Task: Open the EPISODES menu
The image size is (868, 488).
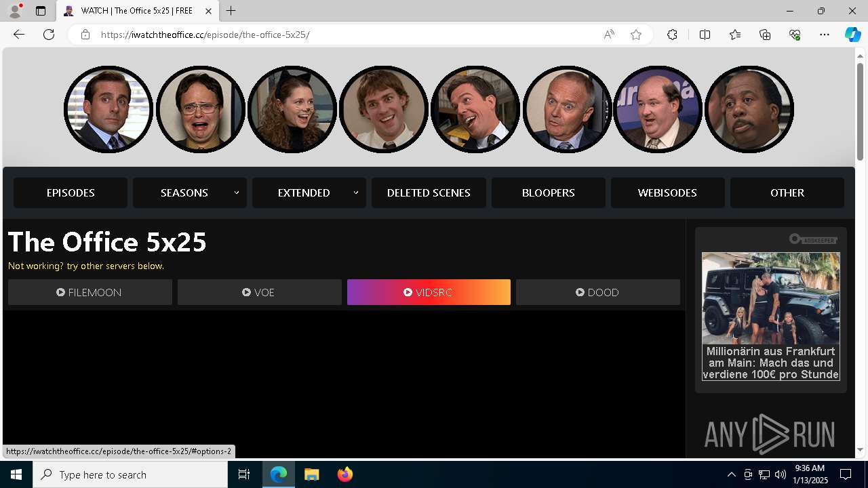Action: [x=71, y=192]
